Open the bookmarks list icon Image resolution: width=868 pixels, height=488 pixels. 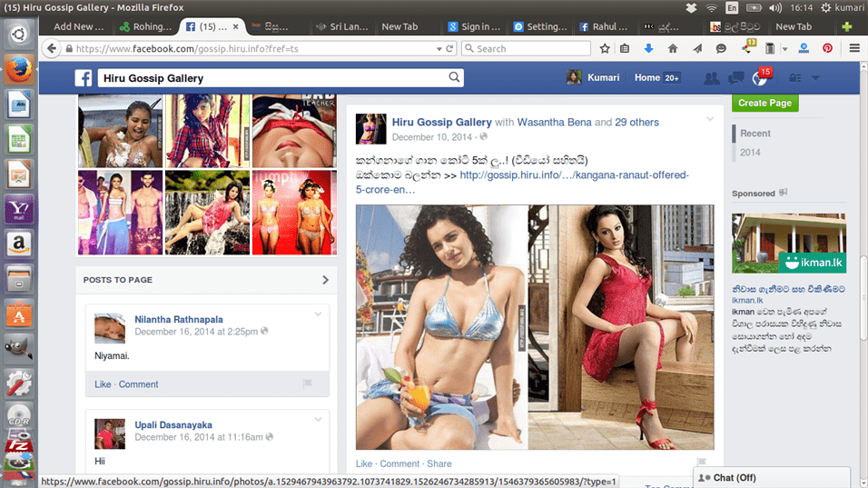625,49
